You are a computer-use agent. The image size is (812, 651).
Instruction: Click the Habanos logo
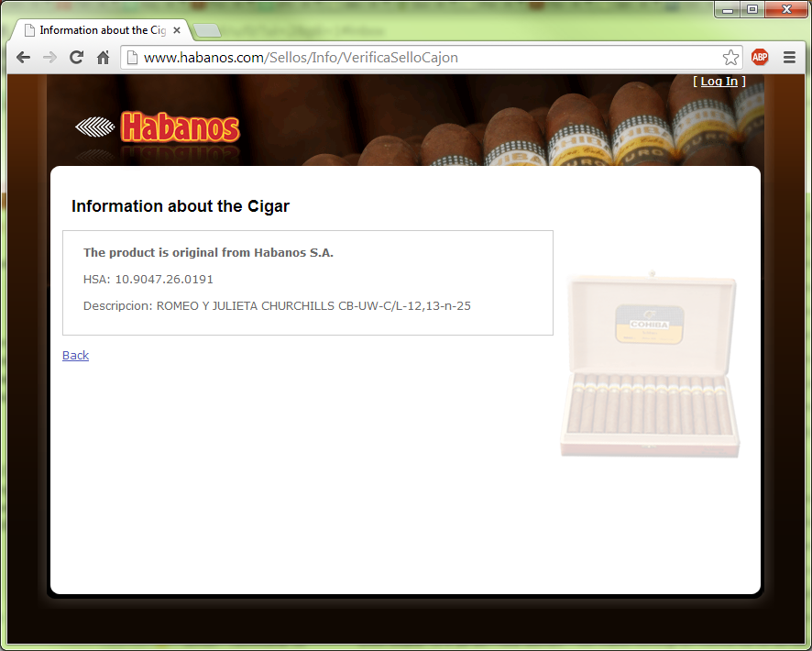point(158,127)
